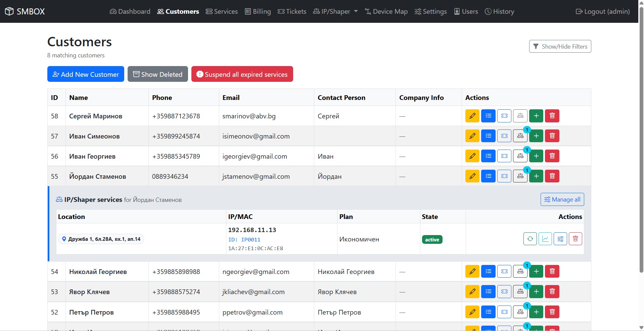Go to Dashboard in navigation
Viewport: 644px width, 331px height.
tap(130, 11)
